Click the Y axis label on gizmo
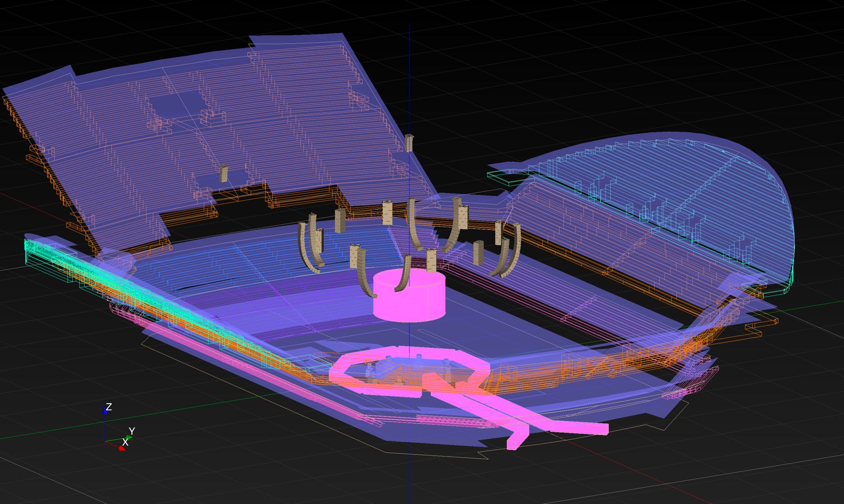 pos(132,431)
